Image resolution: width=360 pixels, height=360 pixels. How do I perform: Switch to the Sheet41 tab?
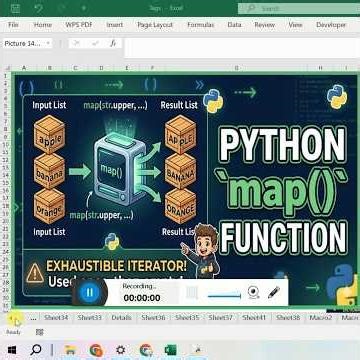click(x=254, y=318)
